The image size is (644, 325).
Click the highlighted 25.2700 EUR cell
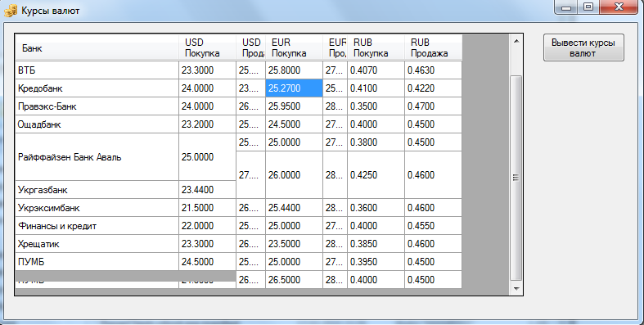294,88
